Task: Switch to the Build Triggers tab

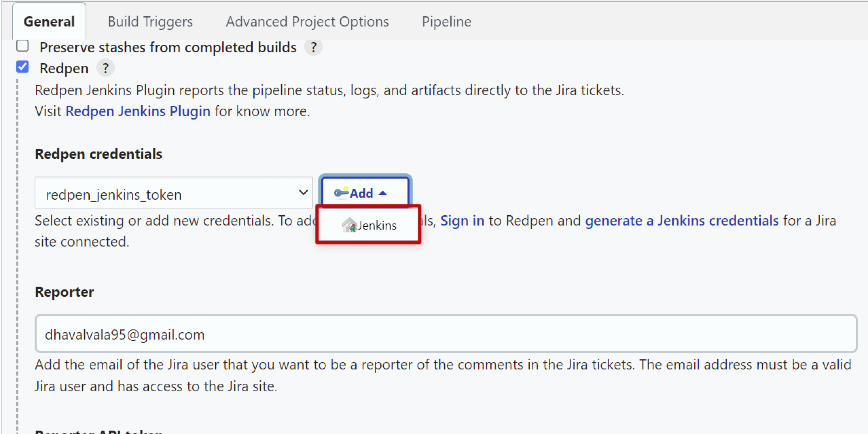Action: point(150,22)
